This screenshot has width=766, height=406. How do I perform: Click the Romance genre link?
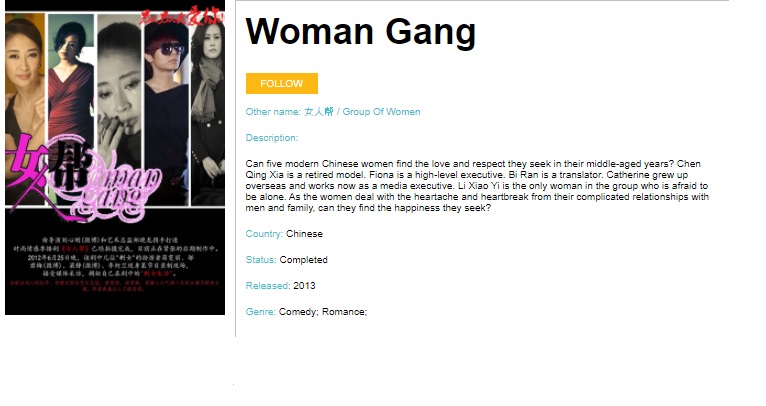(x=344, y=312)
